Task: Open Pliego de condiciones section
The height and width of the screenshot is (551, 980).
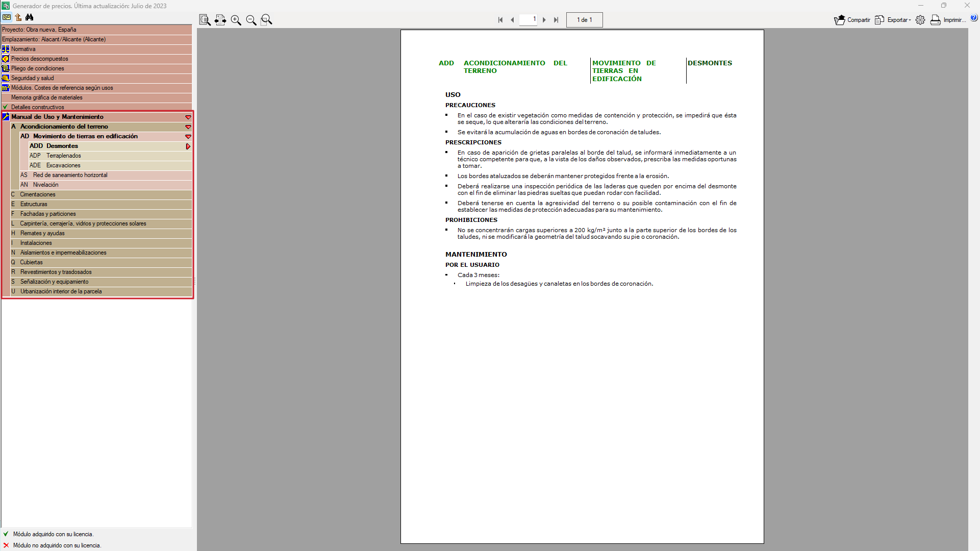Action: pos(37,68)
